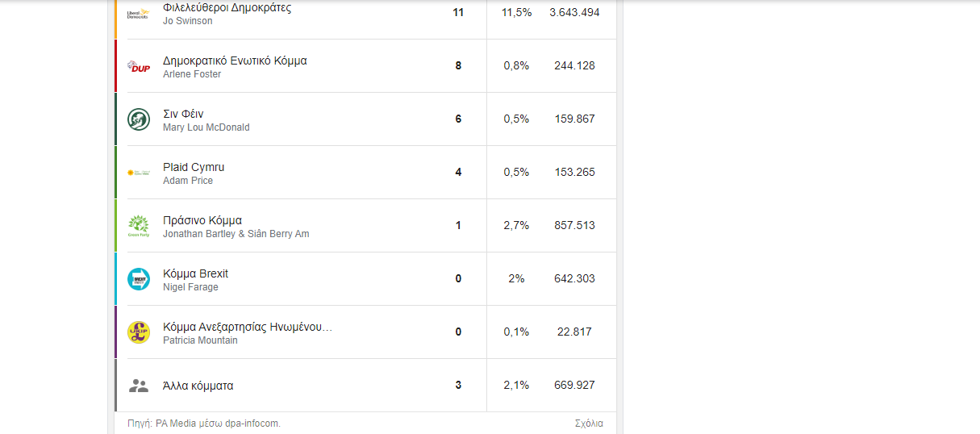Select the Κόμμα Brexit party name
980x434 pixels.
[x=195, y=273]
